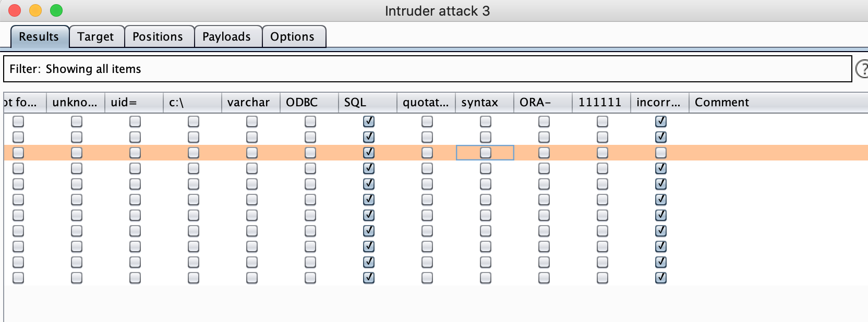The height and width of the screenshot is (322, 868).
Task: Sort by the varchar column header
Action: coord(251,103)
